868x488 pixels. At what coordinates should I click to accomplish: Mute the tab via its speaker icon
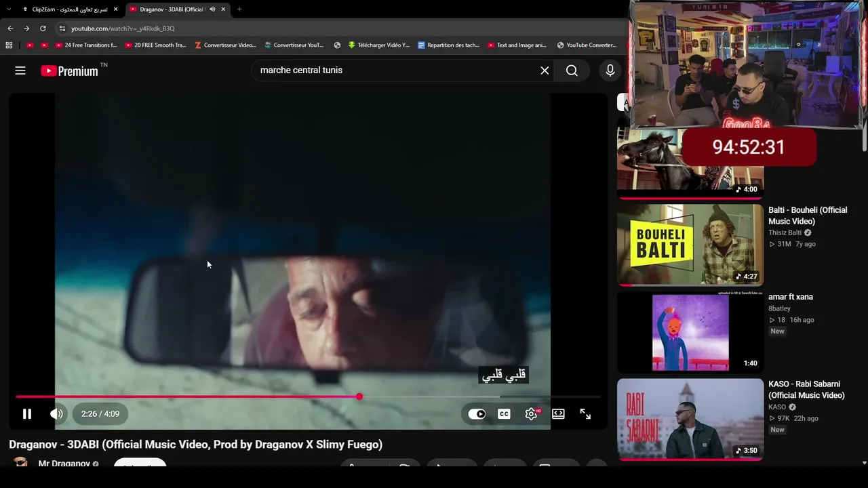coord(212,9)
